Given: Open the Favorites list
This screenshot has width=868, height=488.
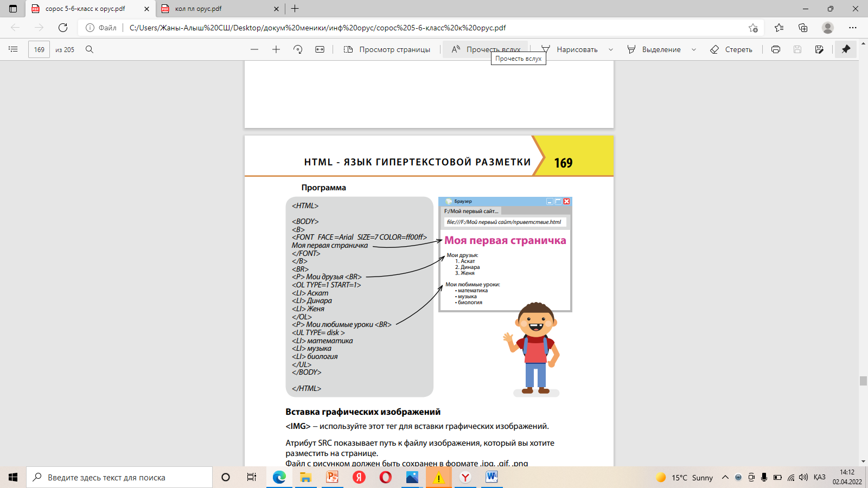Looking at the screenshot, I should click(x=779, y=28).
